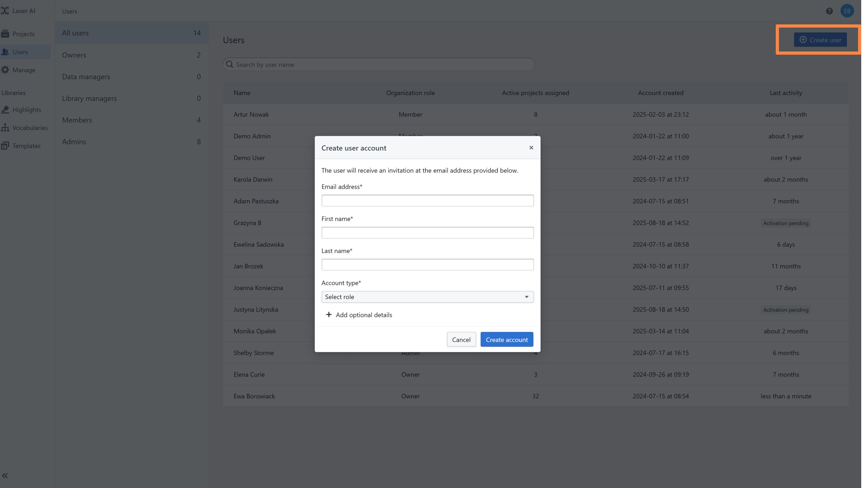Click Member role of Artur Nowak

point(410,114)
